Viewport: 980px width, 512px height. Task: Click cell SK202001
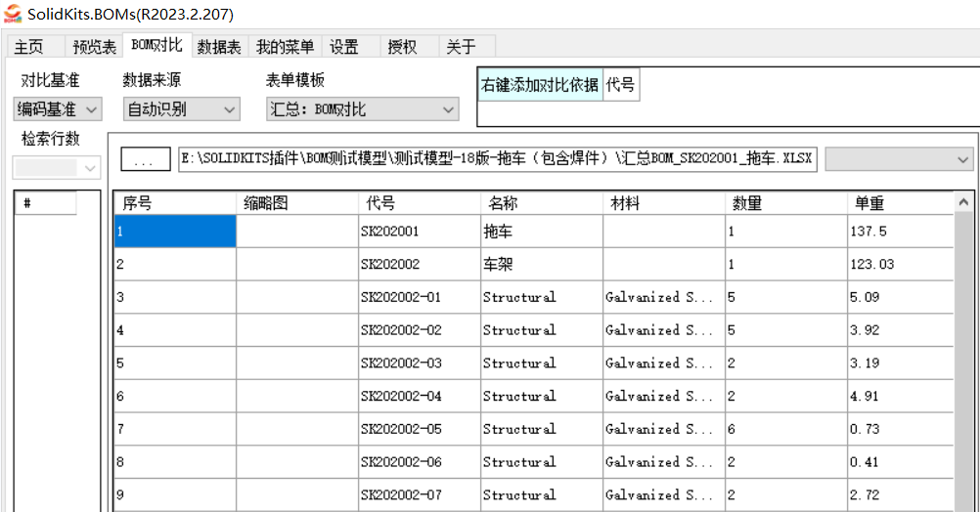pos(420,231)
